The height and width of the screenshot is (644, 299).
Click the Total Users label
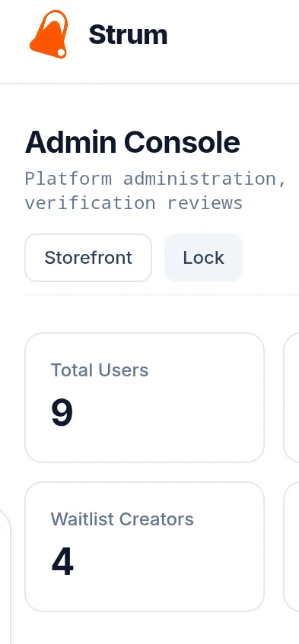[100, 370]
